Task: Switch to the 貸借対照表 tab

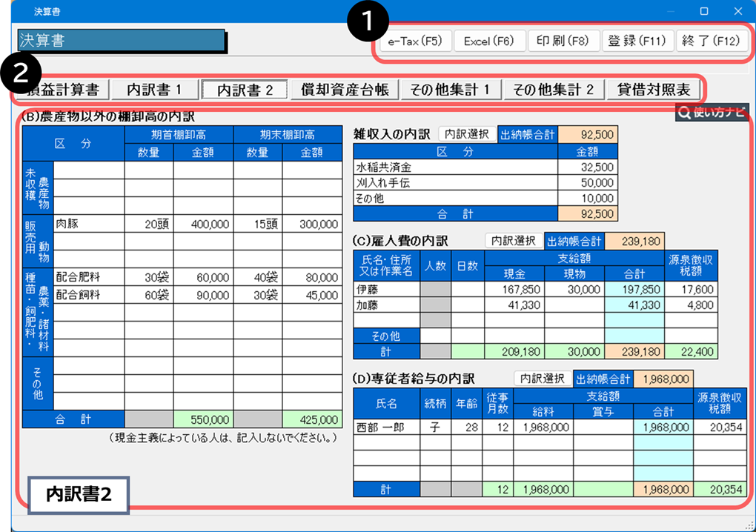Action: pyautogui.click(x=654, y=90)
